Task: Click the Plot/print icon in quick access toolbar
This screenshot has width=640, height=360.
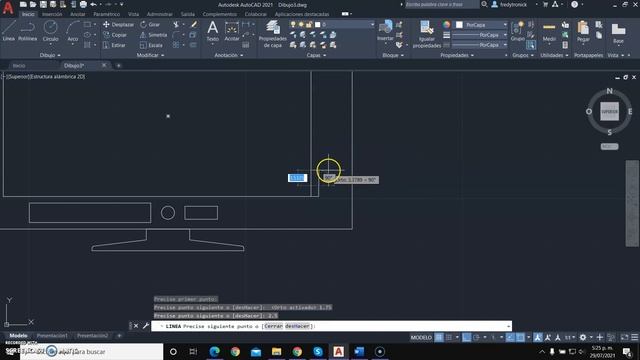Action: coord(83,4)
